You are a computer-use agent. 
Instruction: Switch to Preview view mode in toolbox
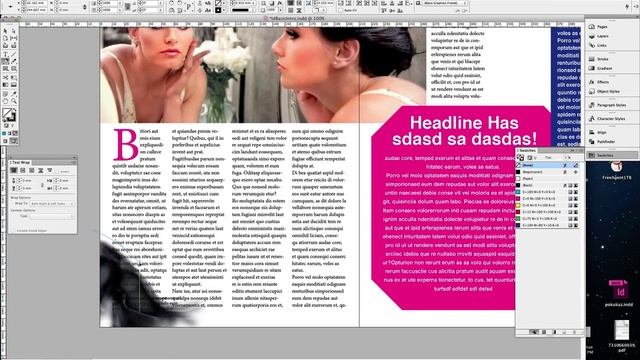pyautogui.click(x=14, y=141)
